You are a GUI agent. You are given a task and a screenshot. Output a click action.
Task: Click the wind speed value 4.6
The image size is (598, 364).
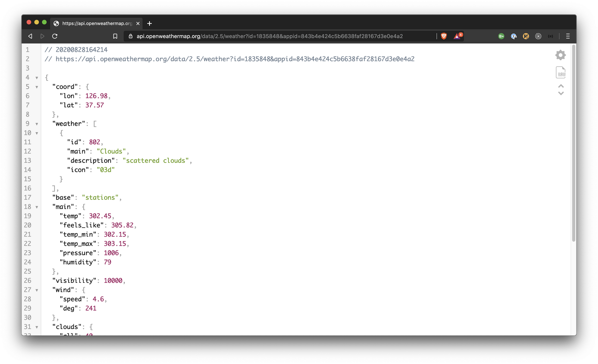(98, 299)
